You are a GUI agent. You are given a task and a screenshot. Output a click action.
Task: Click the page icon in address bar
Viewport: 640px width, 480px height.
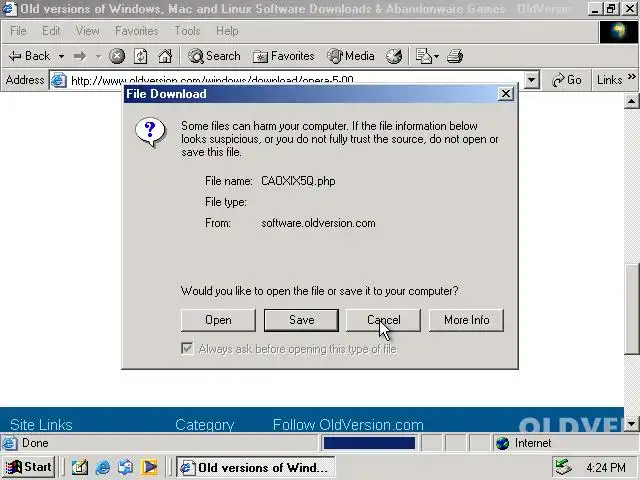tap(59, 80)
